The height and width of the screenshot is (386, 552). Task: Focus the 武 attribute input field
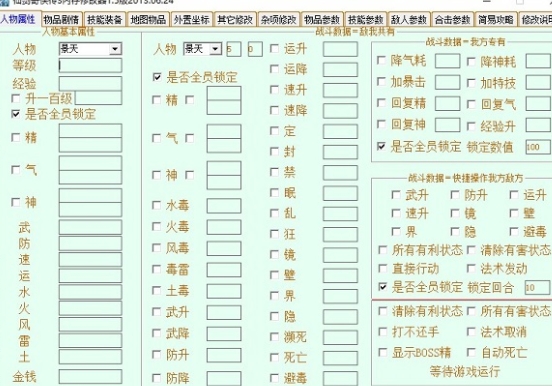[90, 228]
